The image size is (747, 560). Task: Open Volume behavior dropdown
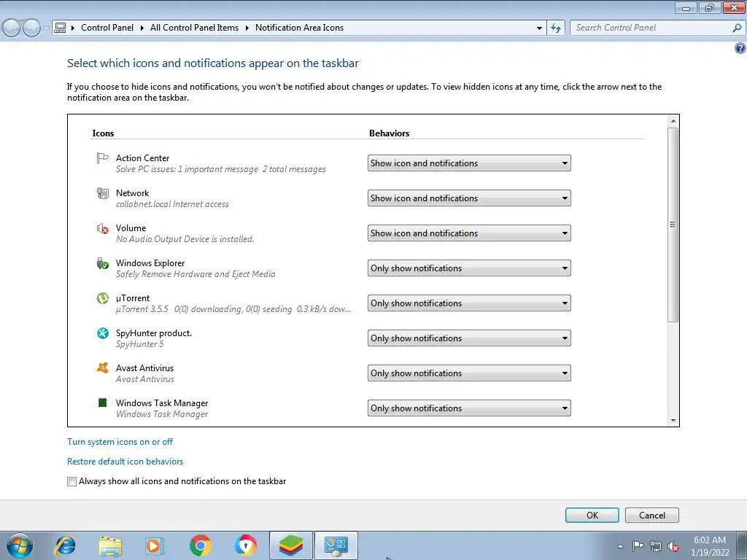469,233
